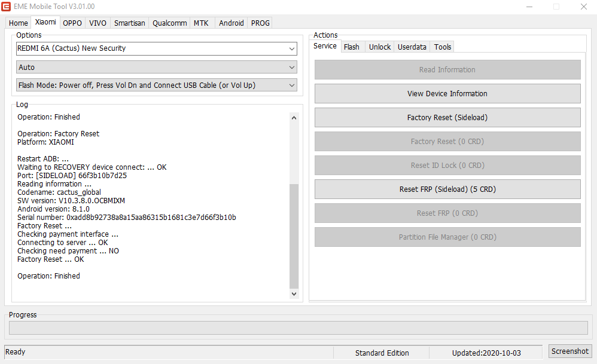This screenshot has height=364, width=597.
Task: Click 'Waiting to RECOVERY device connect' line
Action: pos(92,167)
